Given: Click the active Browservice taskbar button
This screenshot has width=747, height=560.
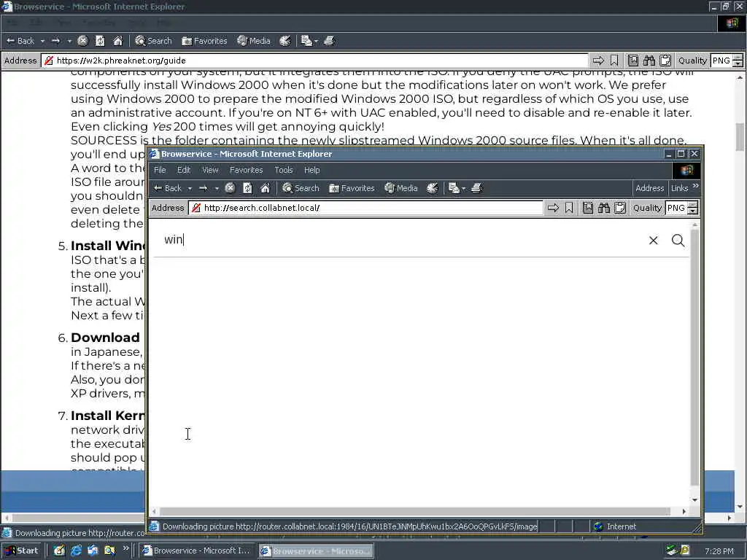Looking at the screenshot, I should click(317, 551).
